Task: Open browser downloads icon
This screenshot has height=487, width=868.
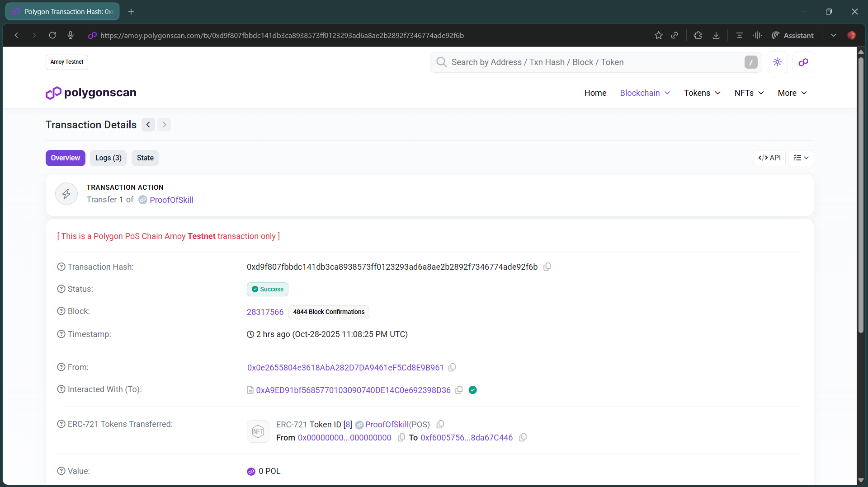Action: click(716, 35)
